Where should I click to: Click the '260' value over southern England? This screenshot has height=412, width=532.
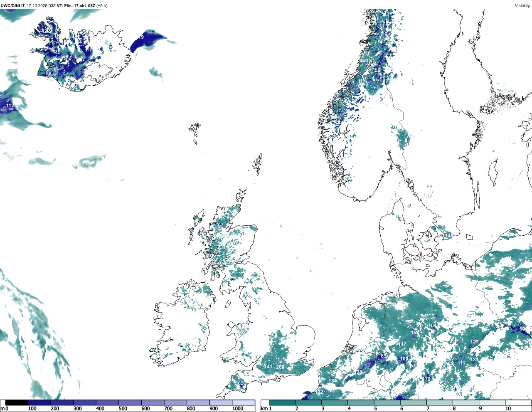pyautogui.click(x=281, y=367)
